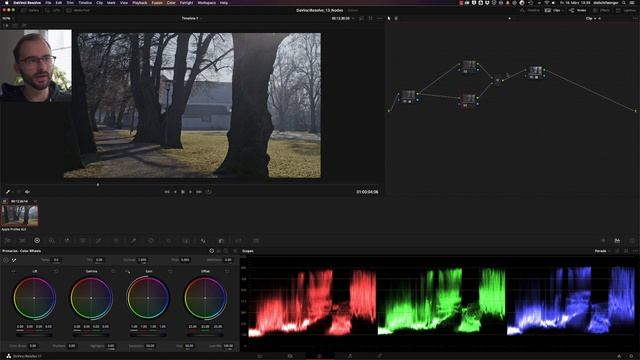Open the Power Window palette
Screen dimensions: 640x360
(x=151, y=241)
